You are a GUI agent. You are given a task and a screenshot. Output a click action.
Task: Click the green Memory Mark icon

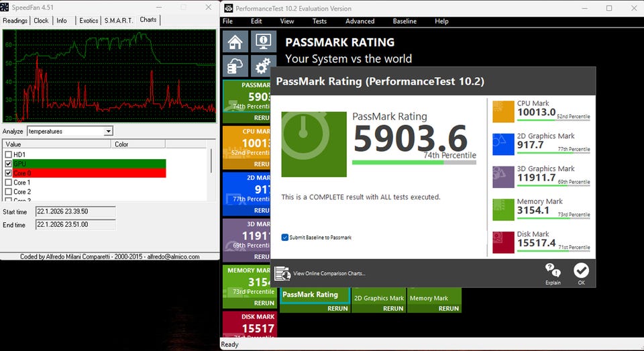point(503,209)
